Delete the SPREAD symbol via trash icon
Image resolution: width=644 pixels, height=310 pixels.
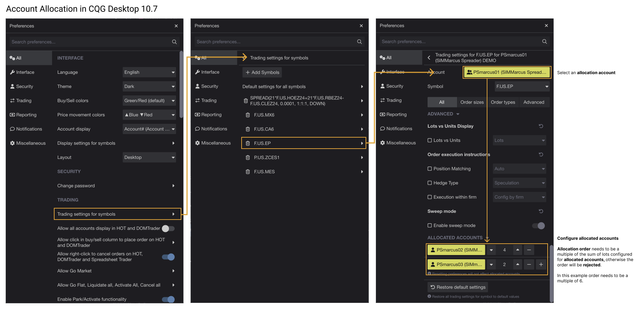[x=246, y=101]
